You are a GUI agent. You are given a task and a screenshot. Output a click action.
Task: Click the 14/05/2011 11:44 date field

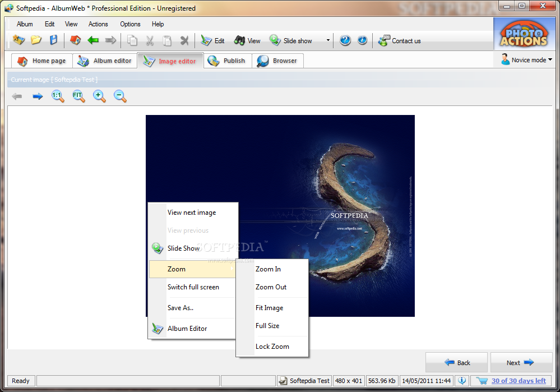(427, 381)
